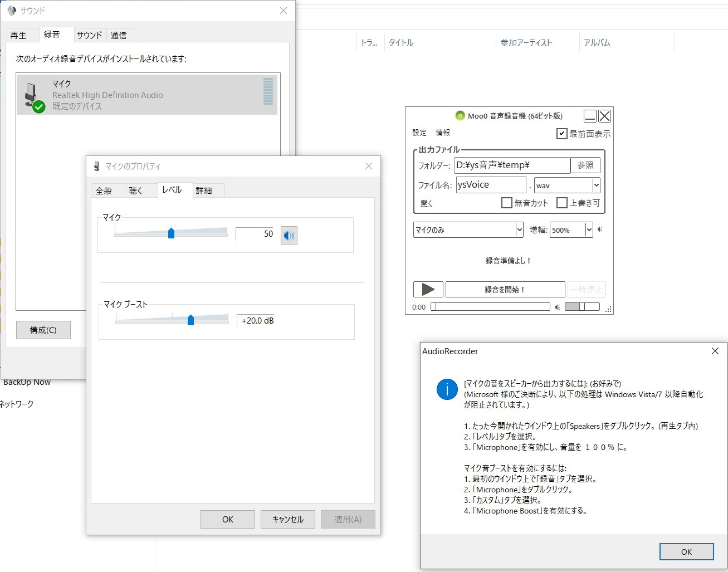Viewport: 728px width, 572px height.
Task: Click the ネットワーク item in background
Action: click(x=17, y=404)
